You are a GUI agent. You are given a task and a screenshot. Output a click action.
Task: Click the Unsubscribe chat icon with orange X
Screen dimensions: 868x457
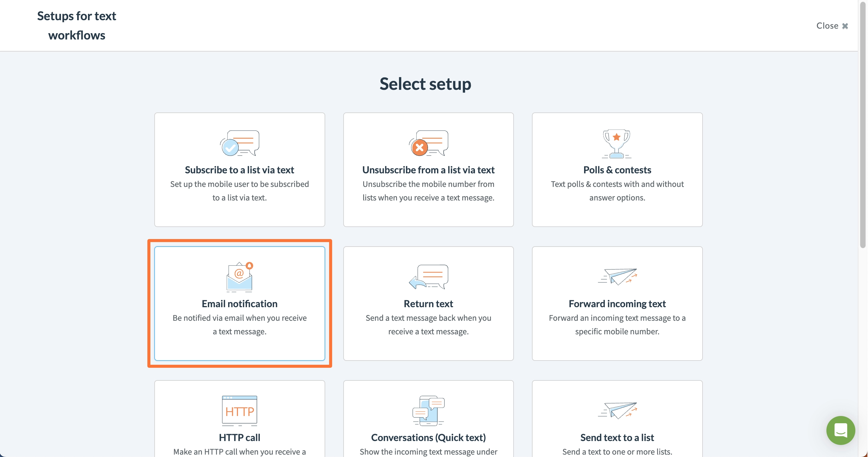(x=428, y=143)
